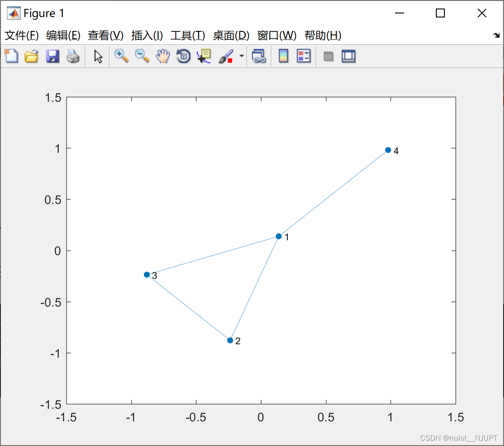The width and height of the screenshot is (504, 446).
Task: Click graph node 2
Action: (x=230, y=340)
